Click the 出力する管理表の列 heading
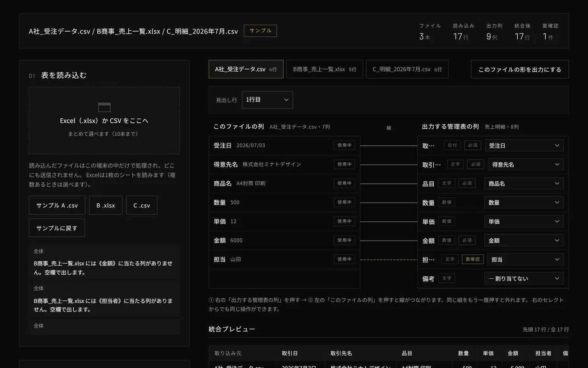This screenshot has width=588, height=368. pos(451,126)
